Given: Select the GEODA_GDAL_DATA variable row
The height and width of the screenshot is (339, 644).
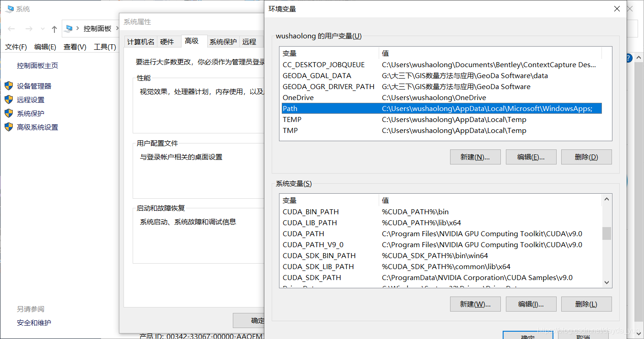Looking at the screenshot, I should tap(441, 75).
